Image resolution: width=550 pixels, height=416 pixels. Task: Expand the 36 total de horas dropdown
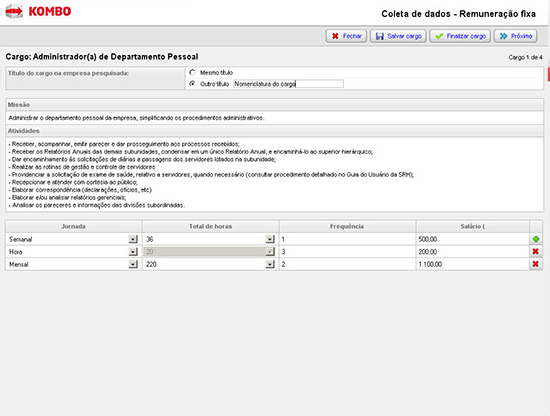pyautogui.click(x=270, y=239)
